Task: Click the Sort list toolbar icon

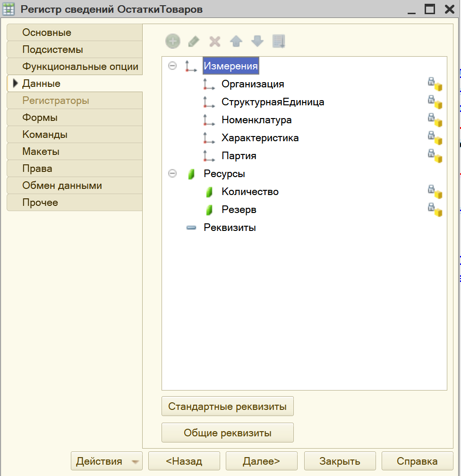Action: tap(279, 41)
